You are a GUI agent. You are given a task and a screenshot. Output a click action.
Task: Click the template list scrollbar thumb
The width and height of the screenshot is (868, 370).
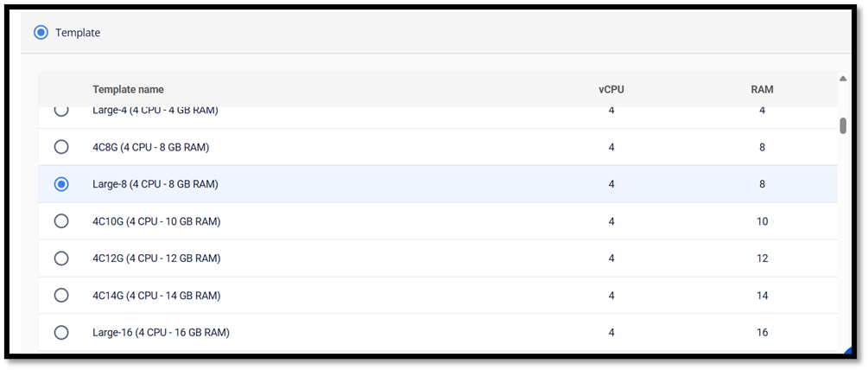843,125
